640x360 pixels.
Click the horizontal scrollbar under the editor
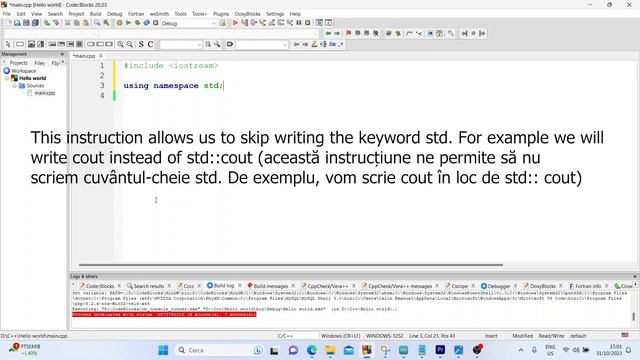[x=291, y=265]
